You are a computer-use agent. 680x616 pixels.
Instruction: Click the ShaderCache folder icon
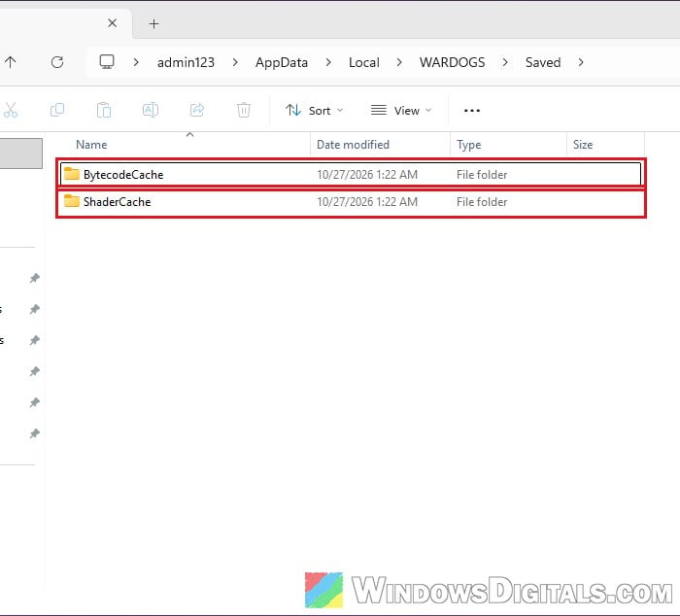pos(72,201)
